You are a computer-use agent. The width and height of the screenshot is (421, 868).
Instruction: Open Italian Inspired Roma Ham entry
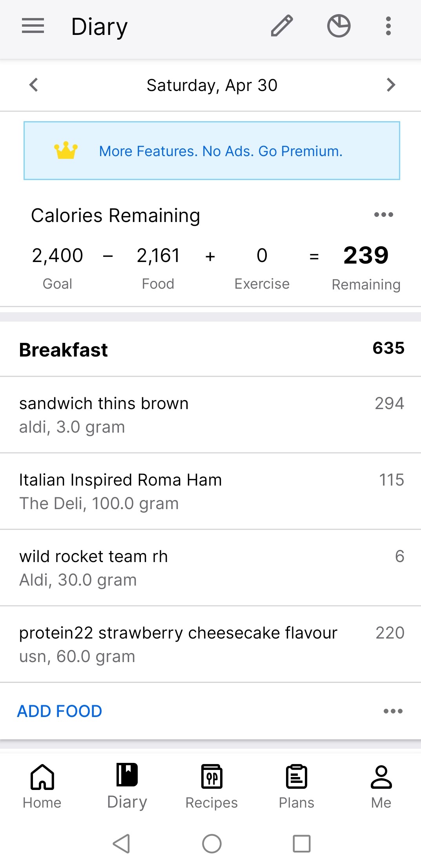click(210, 491)
